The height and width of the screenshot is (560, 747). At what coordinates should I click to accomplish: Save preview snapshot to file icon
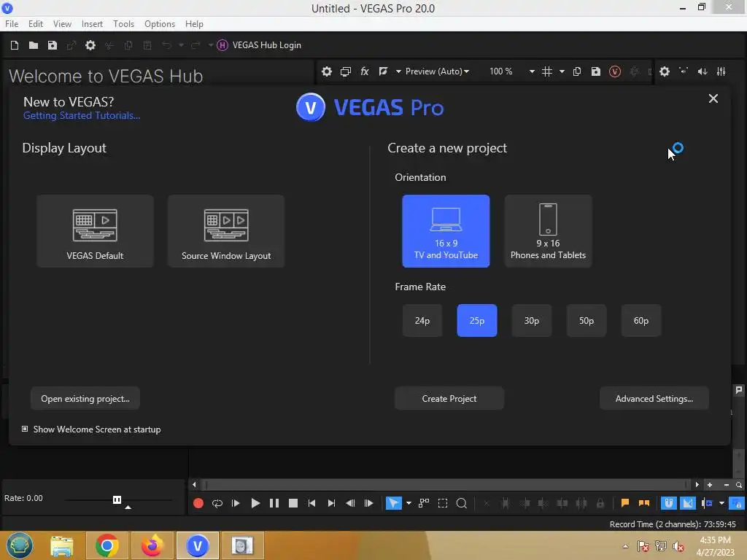click(x=596, y=71)
